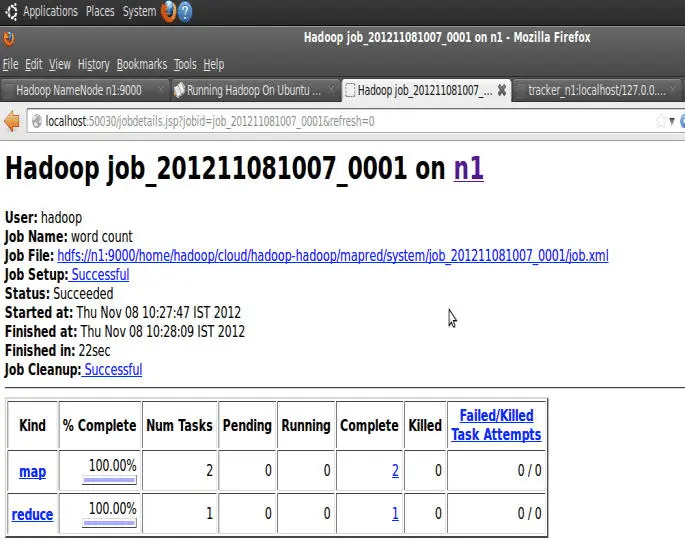
Task: Open the View menu
Action: [x=60, y=65]
